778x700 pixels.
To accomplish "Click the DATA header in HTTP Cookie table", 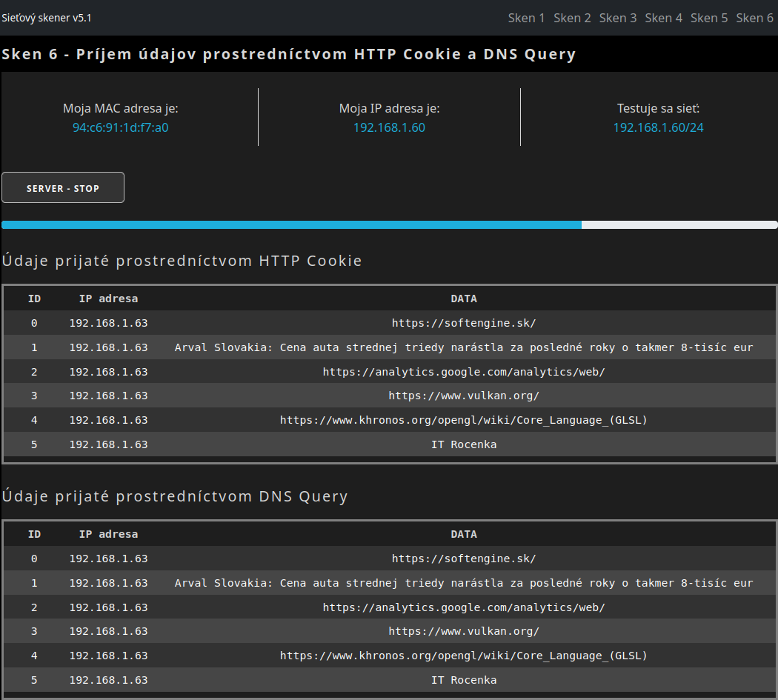I will pos(464,299).
